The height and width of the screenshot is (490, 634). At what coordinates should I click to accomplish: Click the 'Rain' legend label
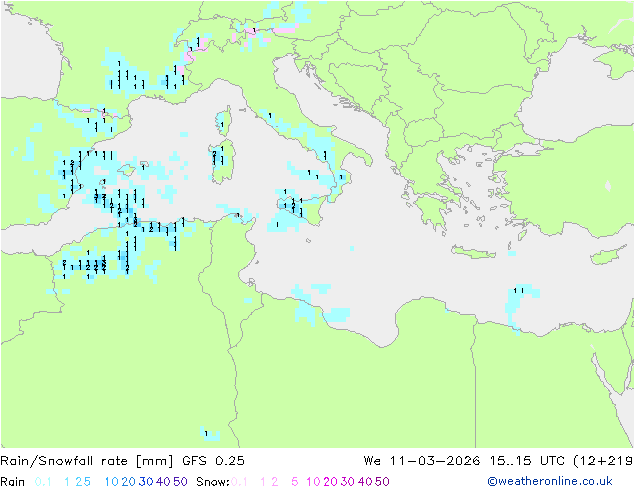tap(13, 482)
